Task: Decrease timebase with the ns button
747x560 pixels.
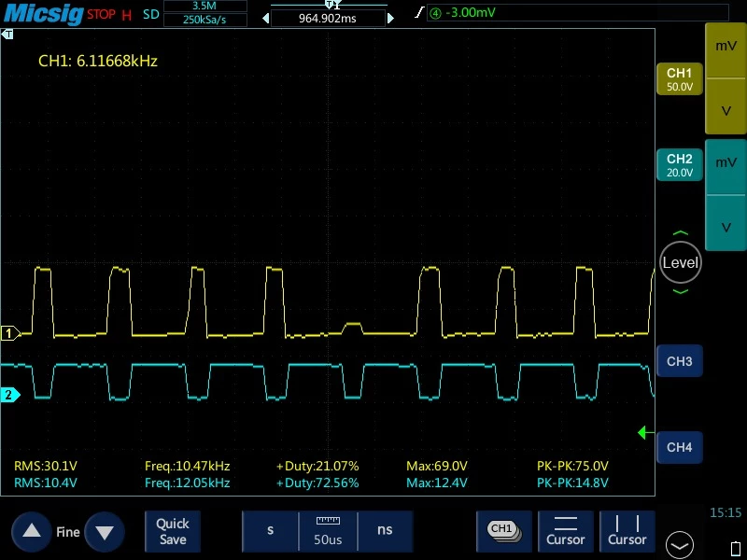Action: pyautogui.click(x=385, y=531)
